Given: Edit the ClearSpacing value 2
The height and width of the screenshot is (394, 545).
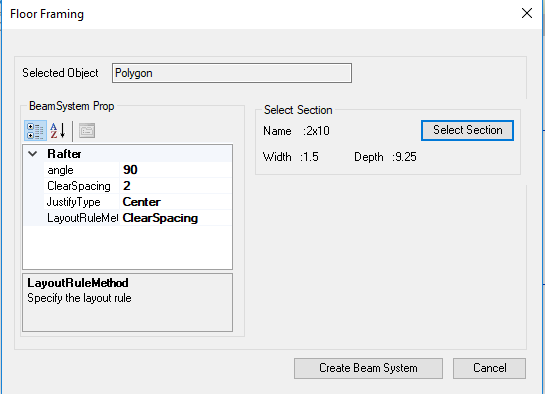Looking at the screenshot, I should 176,186.
